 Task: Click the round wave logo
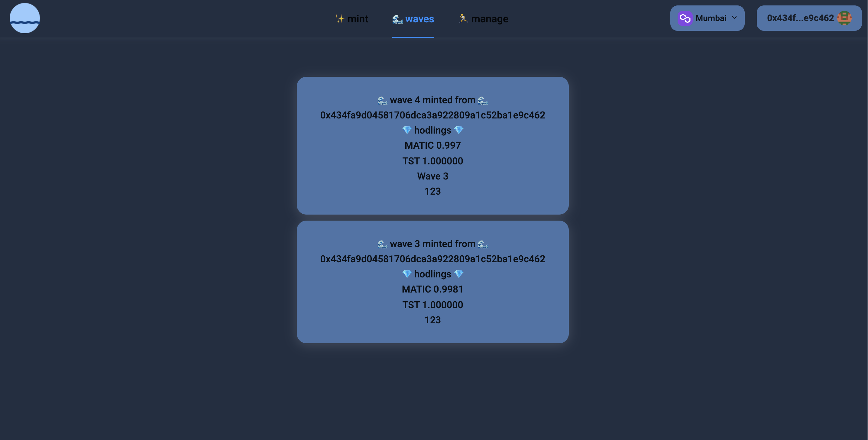pos(24,18)
